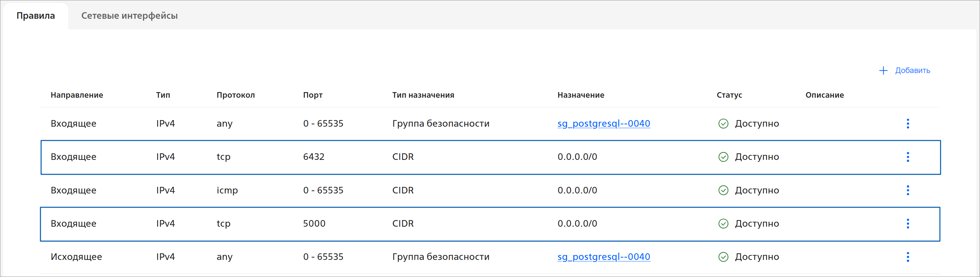Select the Правила tab
Screen dimensions: 980x277
tap(36, 15)
